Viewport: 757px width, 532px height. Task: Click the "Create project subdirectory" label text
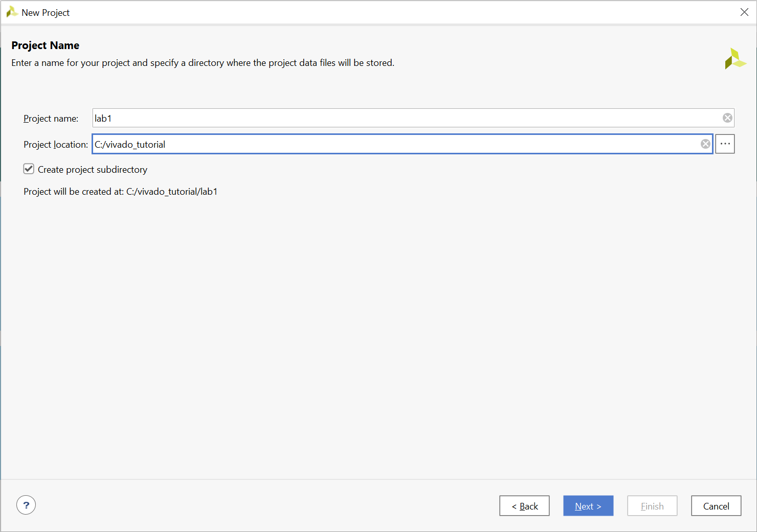click(x=93, y=170)
